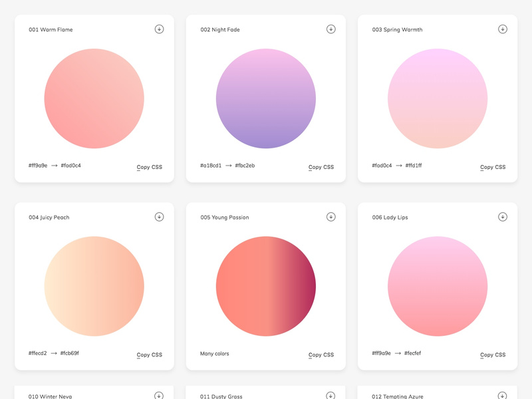
Task: Select the Night Fade gradient circle
Action: (x=266, y=98)
